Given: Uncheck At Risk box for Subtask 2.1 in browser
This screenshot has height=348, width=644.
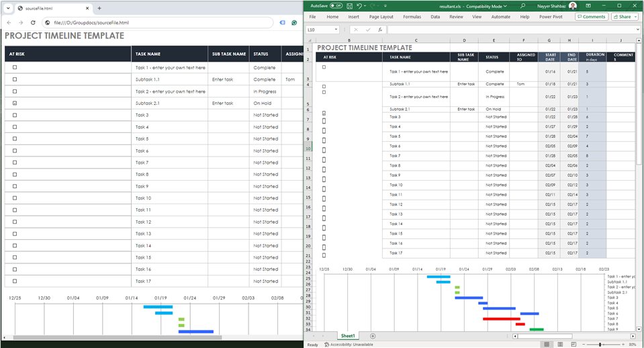Looking at the screenshot, I should click(x=15, y=103).
